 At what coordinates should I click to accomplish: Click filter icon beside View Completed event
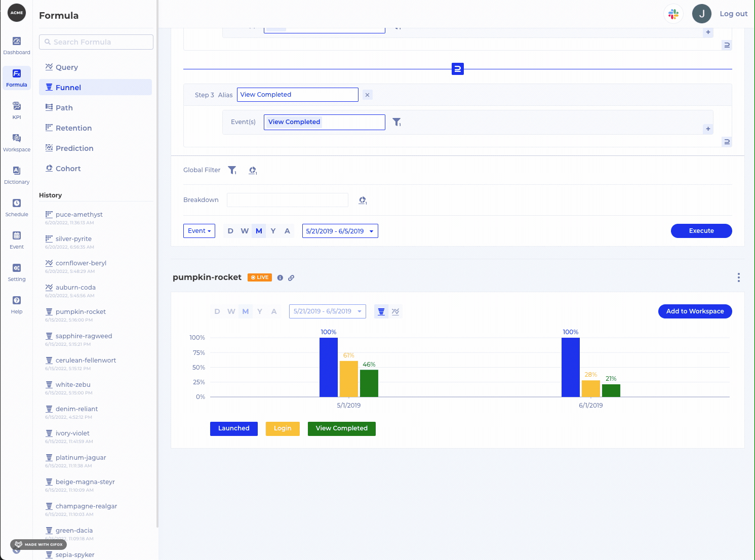tap(397, 122)
